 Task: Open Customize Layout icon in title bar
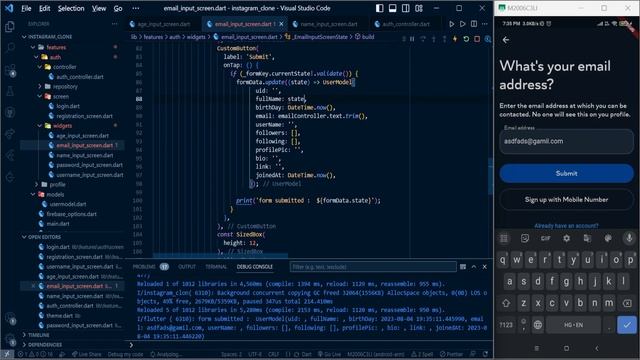click(419, 8)
